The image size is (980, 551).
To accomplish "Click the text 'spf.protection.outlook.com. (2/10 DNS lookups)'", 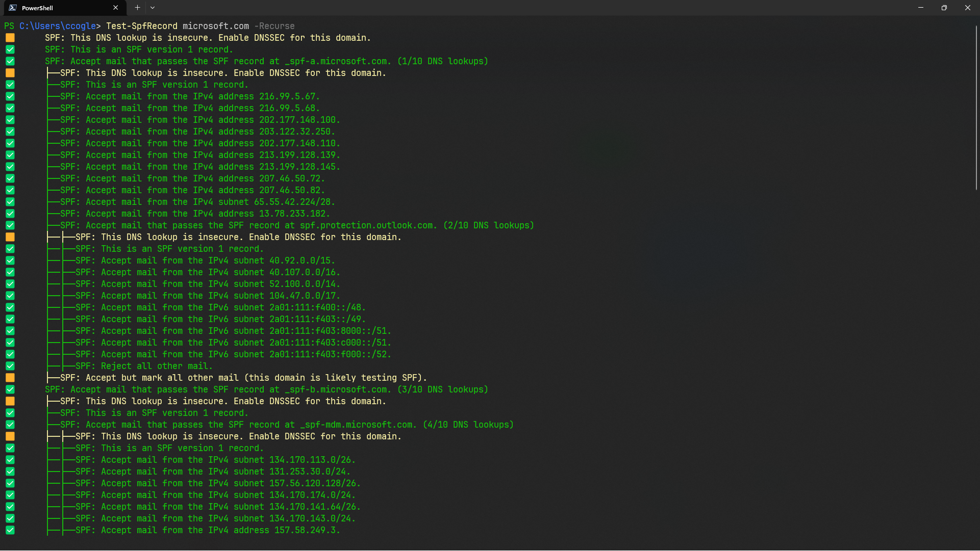I will [x=417, y=225].
